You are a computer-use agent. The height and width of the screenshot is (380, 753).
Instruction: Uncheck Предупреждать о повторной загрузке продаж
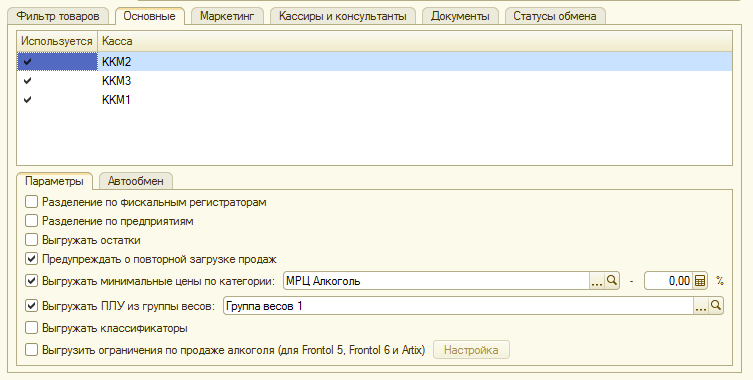pyautogui.click(x=31, y=259)
